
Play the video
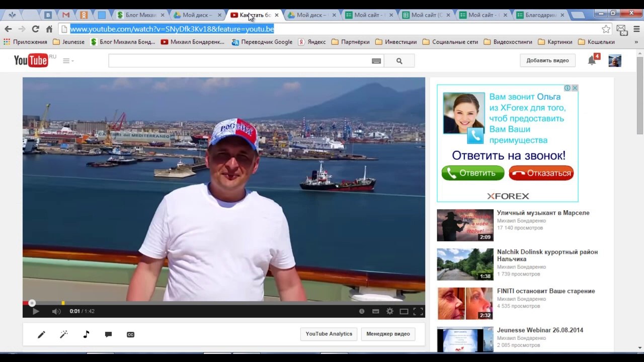coord(36,311)
